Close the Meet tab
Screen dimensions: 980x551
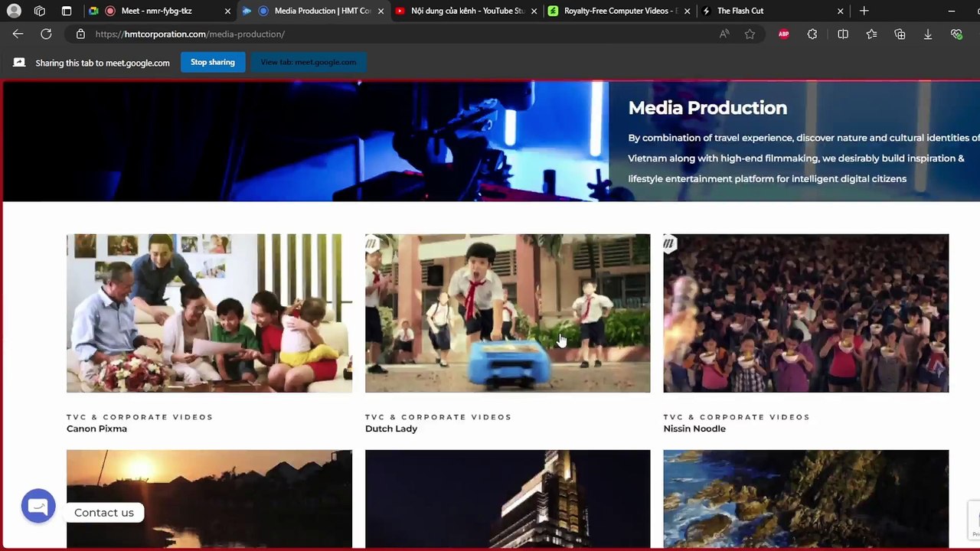tap(227, 11)
